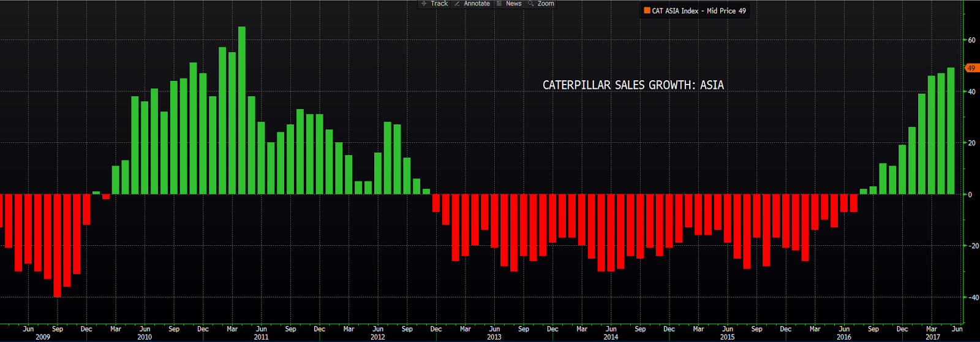Viewport: 980px width, 342px height.
Task: Click the 2011 year label on x-axis
Action: pyautogui.click(x=261, y=337)
